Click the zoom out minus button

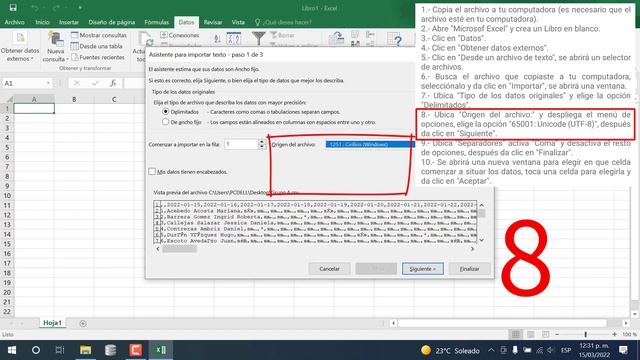pos(557,335)
